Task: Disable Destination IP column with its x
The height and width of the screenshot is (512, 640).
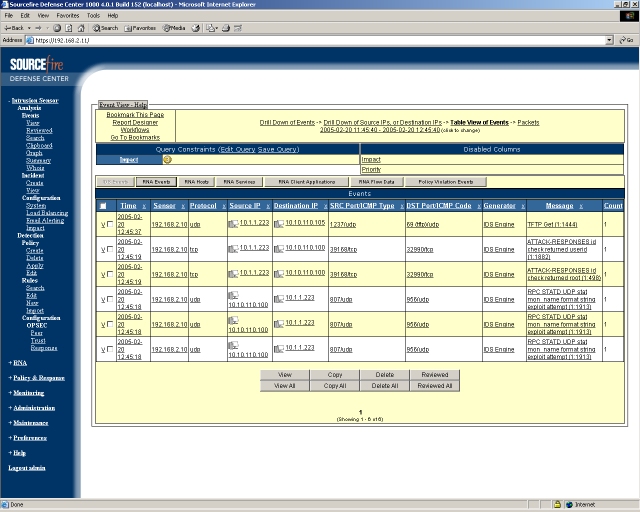Action: (325, 206)
